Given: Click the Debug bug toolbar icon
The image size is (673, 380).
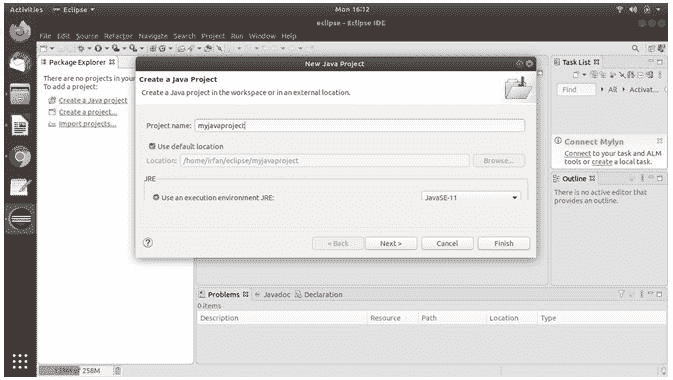Looking at the screenshot, I should 81,49.
